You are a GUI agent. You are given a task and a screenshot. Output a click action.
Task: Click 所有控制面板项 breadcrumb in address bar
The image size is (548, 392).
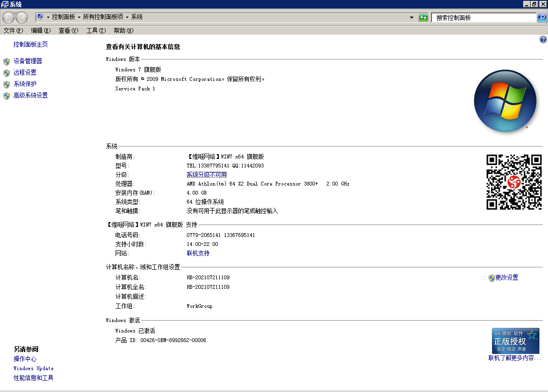103,17
